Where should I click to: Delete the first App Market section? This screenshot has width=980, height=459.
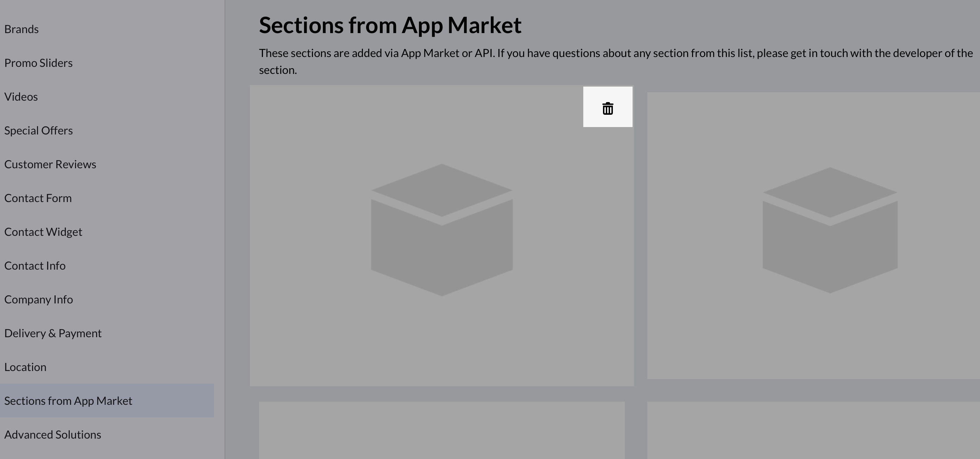tap(608, 108)
